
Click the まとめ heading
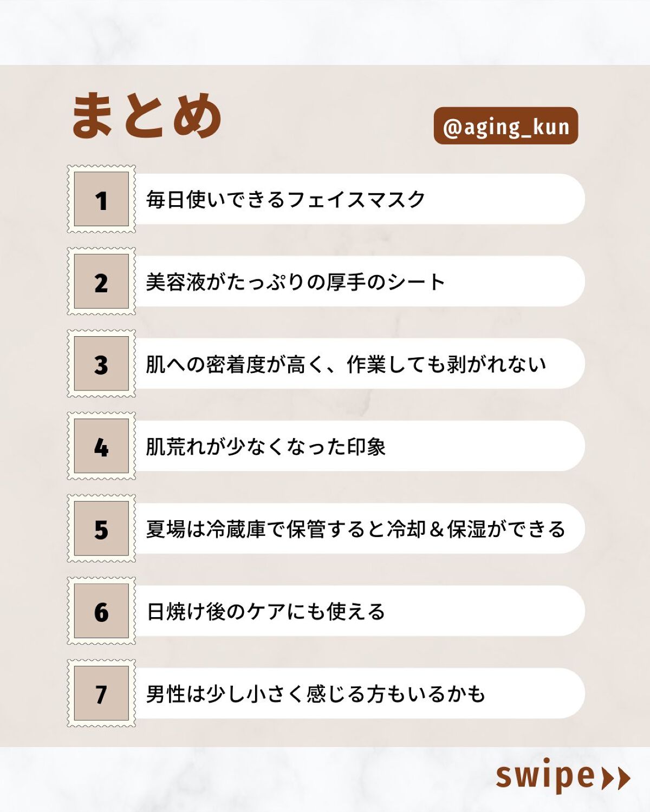(146, 115)
